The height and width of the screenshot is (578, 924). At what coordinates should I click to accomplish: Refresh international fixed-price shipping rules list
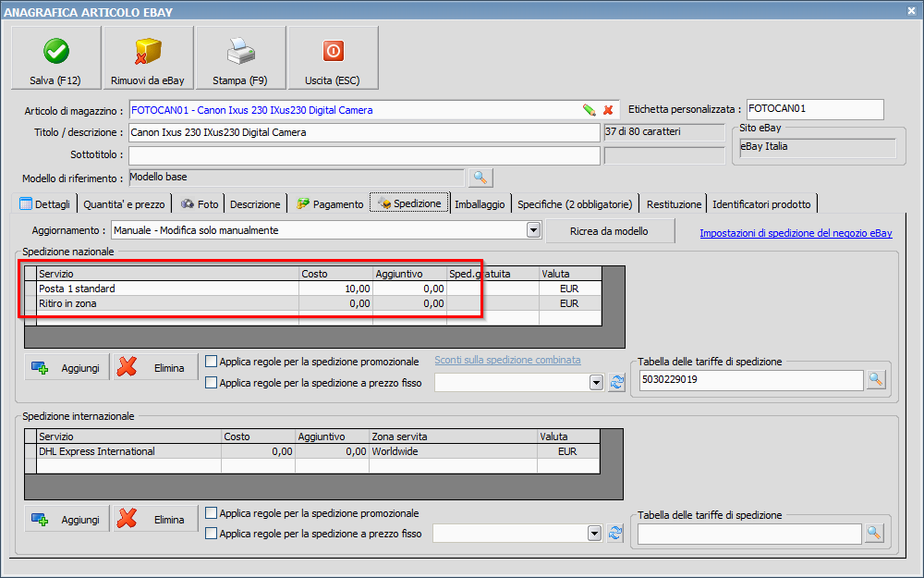coord(615,534)
